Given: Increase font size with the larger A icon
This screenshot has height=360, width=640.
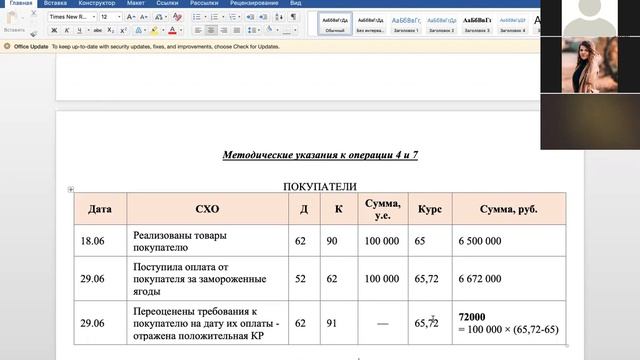Looking at the screenshot, I should pyautogui.click(x=130, y=17).
